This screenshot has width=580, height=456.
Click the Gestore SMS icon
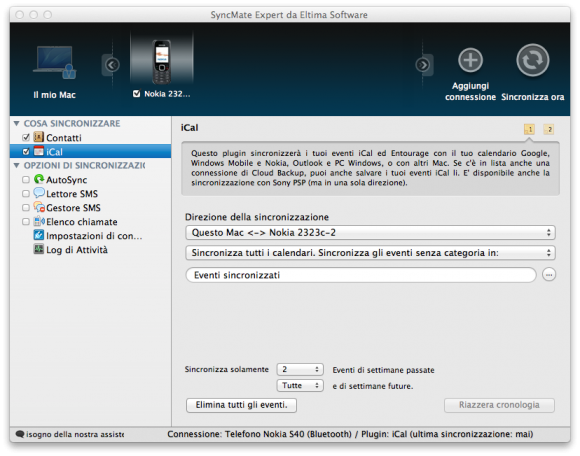click(x=39, y=207)
